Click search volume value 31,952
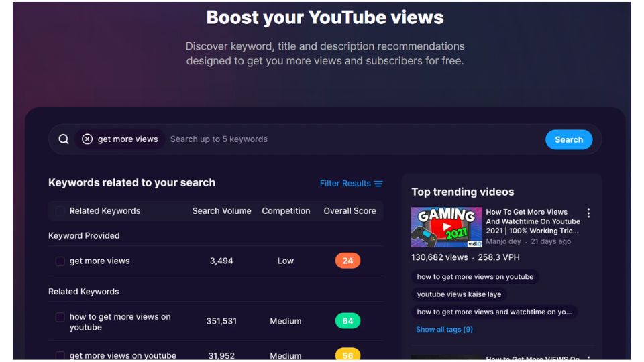 [x=221, y=355]
